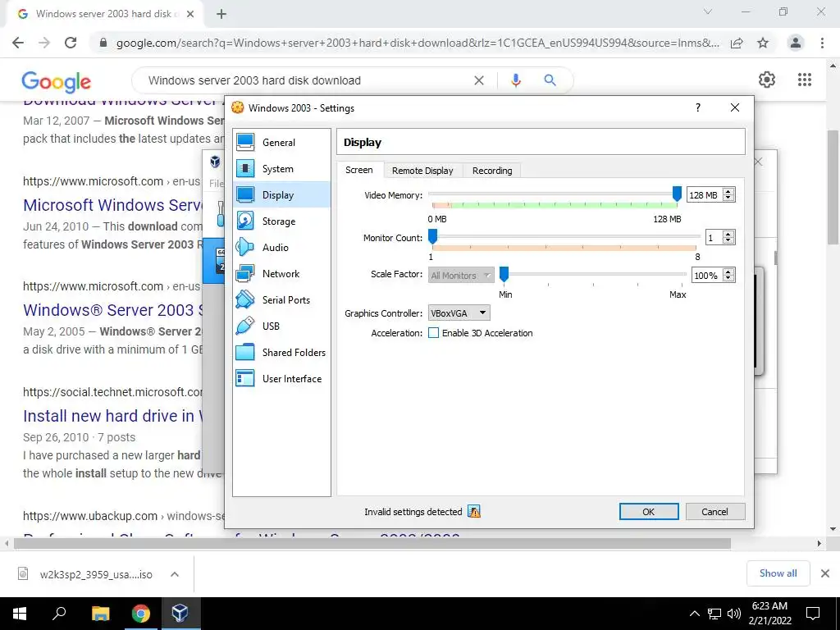Open the Chrome profile avatar menu
The height and width of the screenshot is (630, 840).
(x=796, y=43)
